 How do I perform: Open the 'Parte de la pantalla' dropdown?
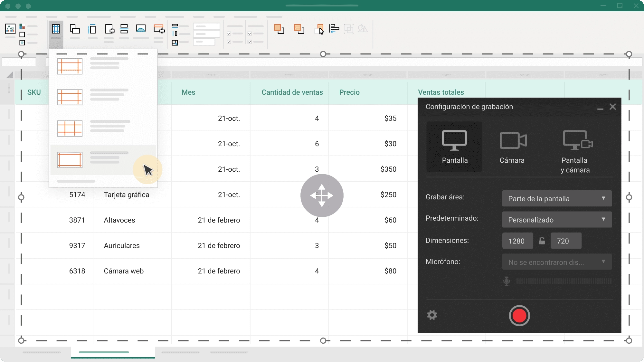(557, 198)
